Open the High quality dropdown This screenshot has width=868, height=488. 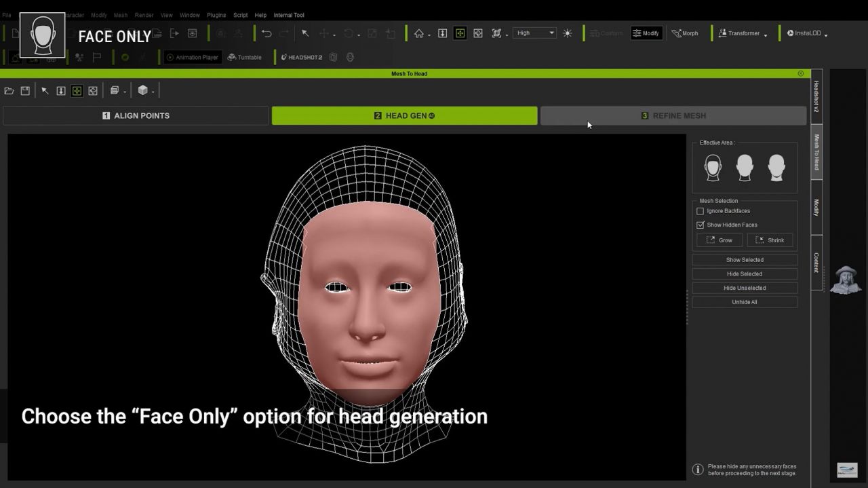tap(534, 33)
